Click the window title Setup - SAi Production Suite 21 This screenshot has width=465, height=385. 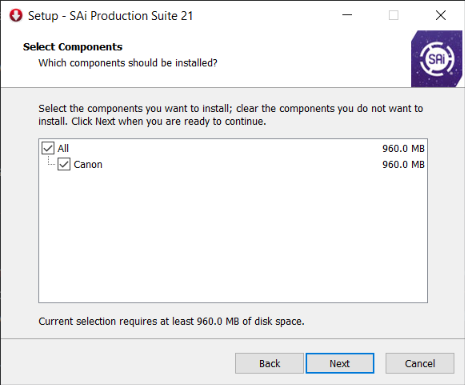coord(110,16)
